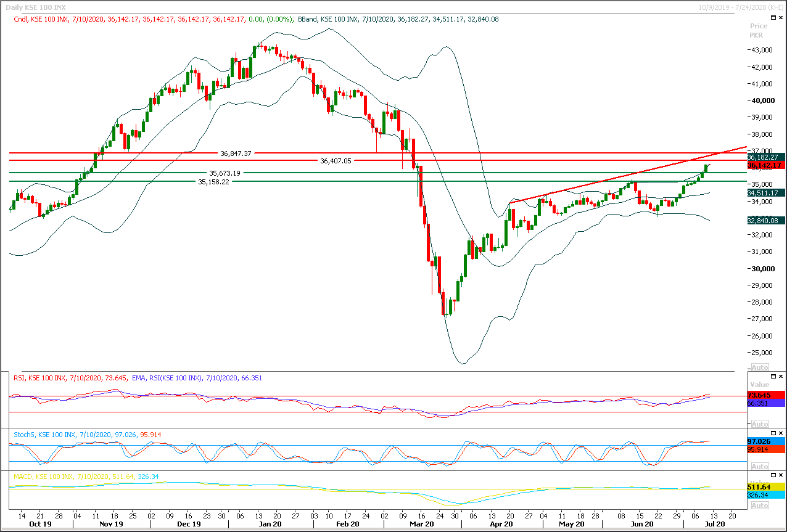Close the MACD indicator panel

(x=781, y=475)
